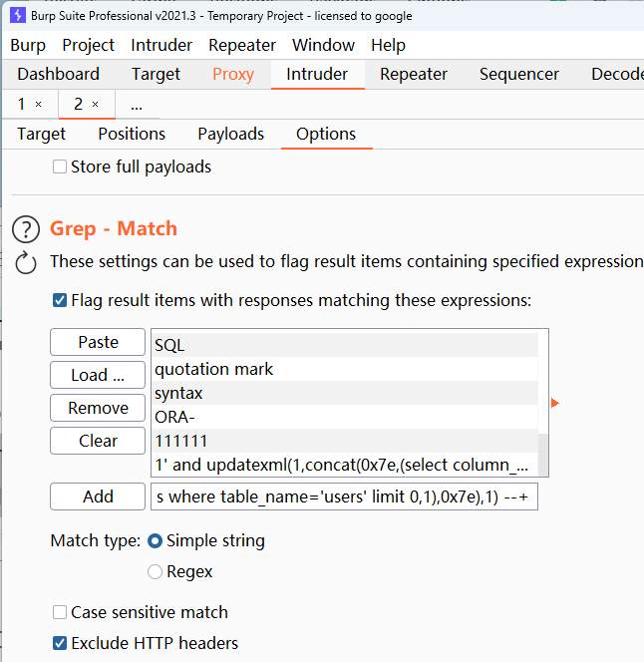Toggle Flag result items matching expressions
The width and height of the screenshot is (644, 662).
coord(60,300)
